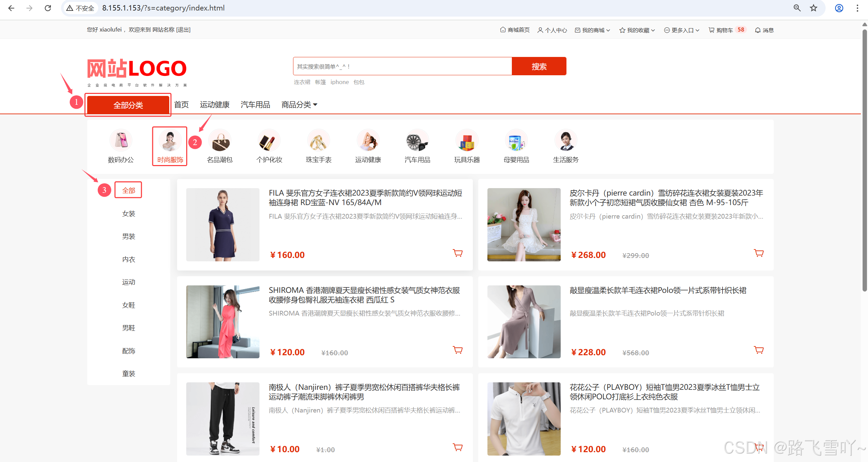
Task: Open the 玩具乐器 toy blocks category icon
Action: 467,140
